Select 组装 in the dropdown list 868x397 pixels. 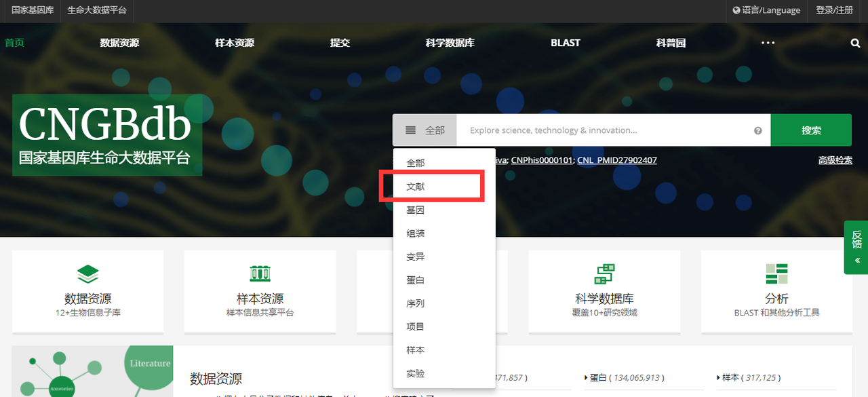click(444, 233)
